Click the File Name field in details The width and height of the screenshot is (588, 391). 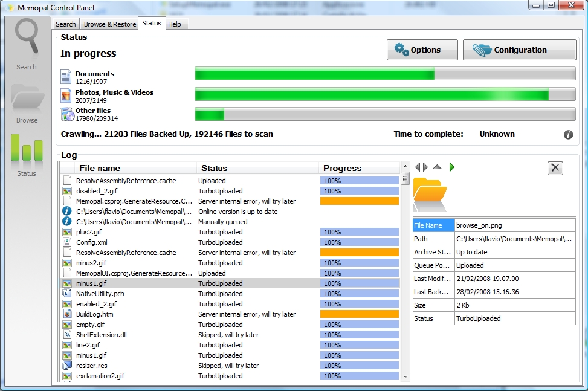tap(434, 225)
